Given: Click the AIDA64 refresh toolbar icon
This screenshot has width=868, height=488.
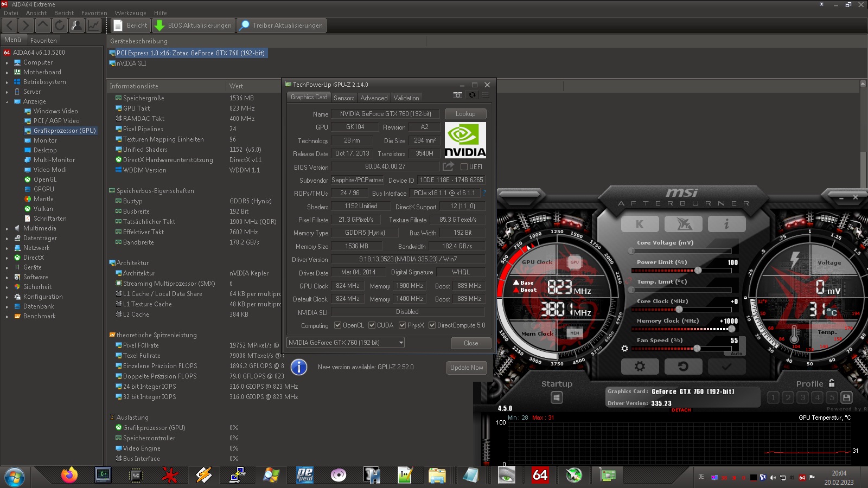Looking at the screenshot, I should 60,25.
